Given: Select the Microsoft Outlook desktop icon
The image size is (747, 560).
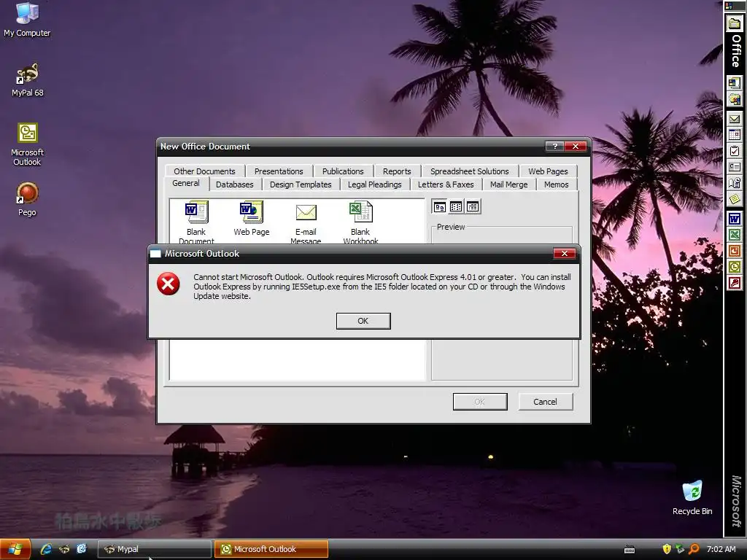Looking at the screenshot, I should coord(27,144).
